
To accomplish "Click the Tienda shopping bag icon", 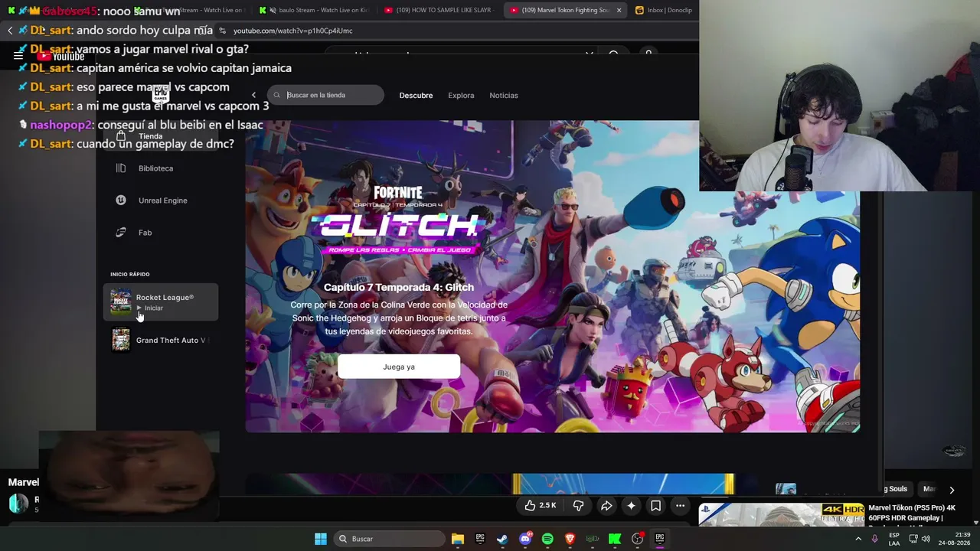I will tap(121, 136).
